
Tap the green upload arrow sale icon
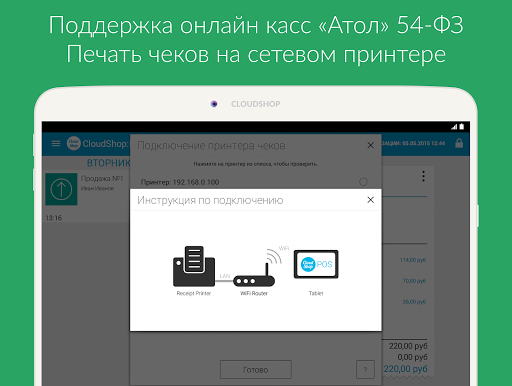point(61,189)
